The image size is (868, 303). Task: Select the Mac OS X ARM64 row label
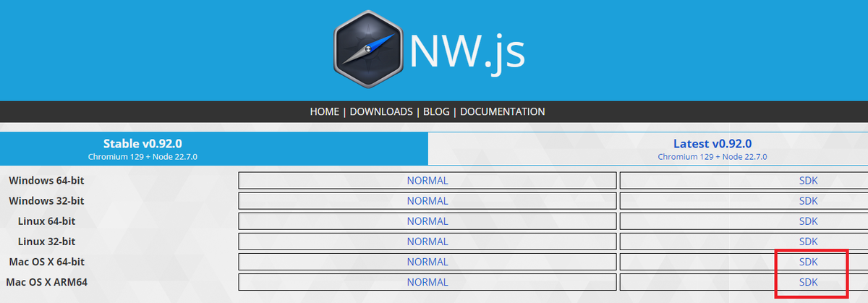pos(46,281)
